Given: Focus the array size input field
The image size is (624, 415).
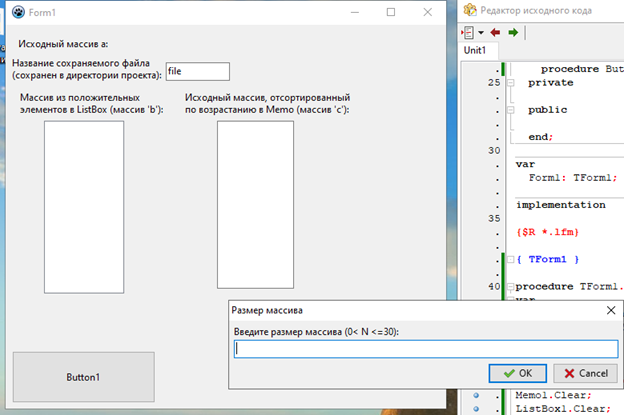Looking at the screenshot, I should pyautogui.click(x=426, y=349).
